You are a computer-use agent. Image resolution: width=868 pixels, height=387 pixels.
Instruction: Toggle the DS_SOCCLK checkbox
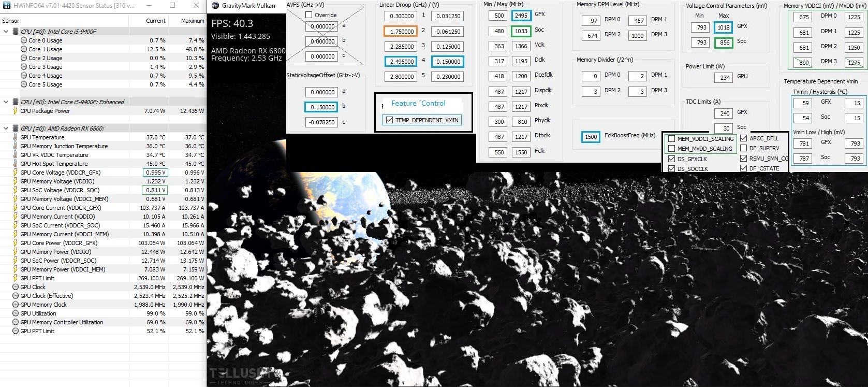coord(671,168)
